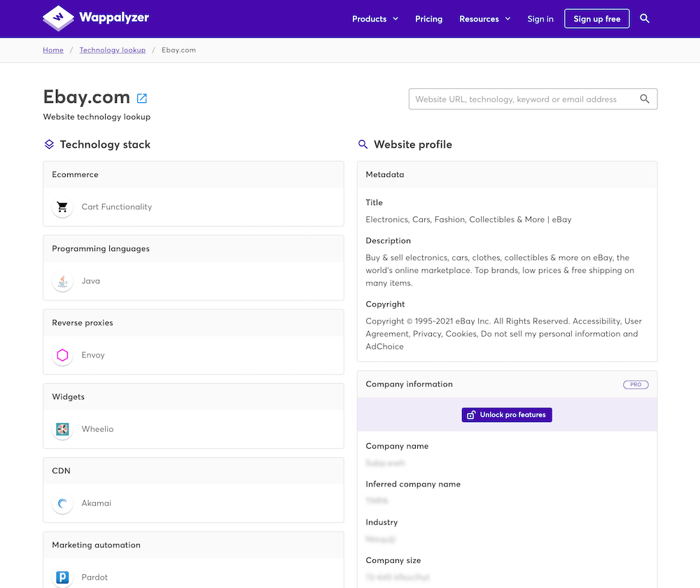Open the header search magnifier icon

click(645, 18)
